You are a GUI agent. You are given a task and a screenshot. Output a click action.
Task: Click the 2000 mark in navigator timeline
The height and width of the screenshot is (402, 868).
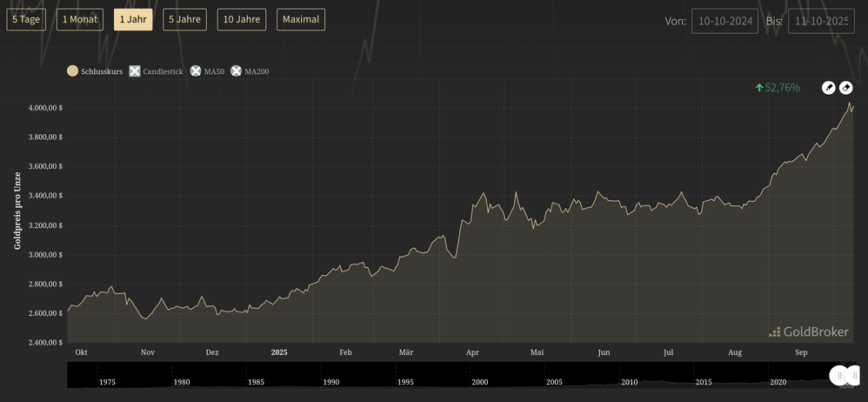pos(480,382)
